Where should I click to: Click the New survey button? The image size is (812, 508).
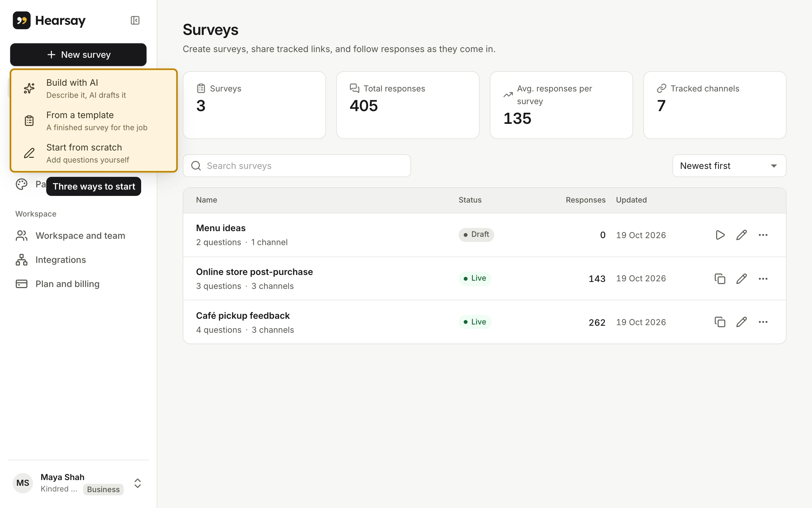[x=78, y=54]
